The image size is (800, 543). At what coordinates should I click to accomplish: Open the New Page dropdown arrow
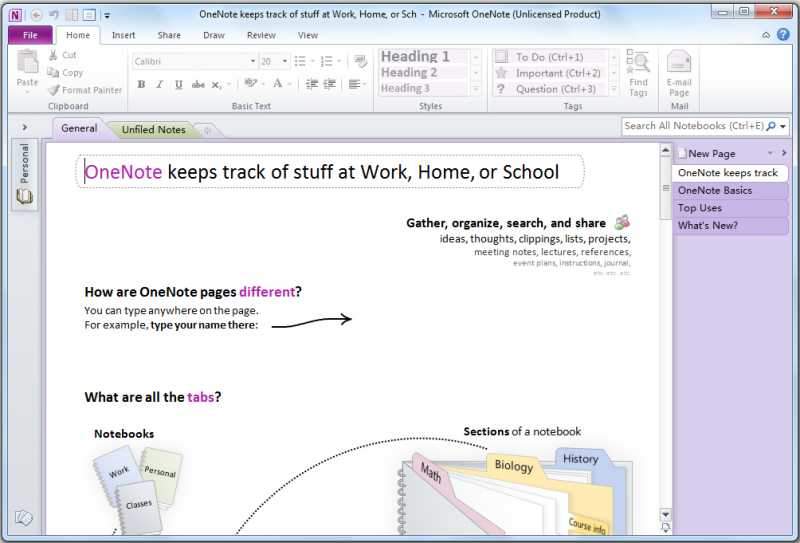(770, 153)
